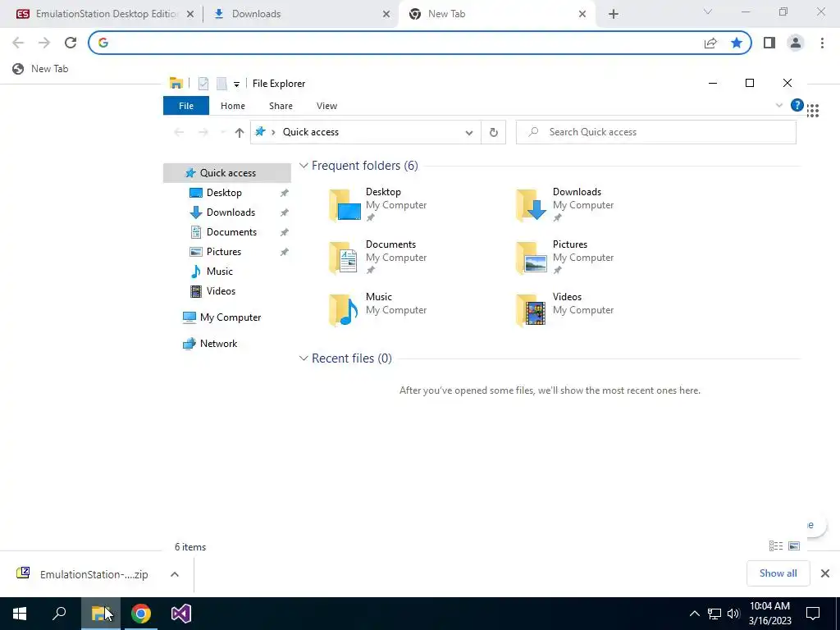The height and width of the screenshot is (630, 840).
Task: Reload the Chrome page
Action: click(x=71, y=43)
